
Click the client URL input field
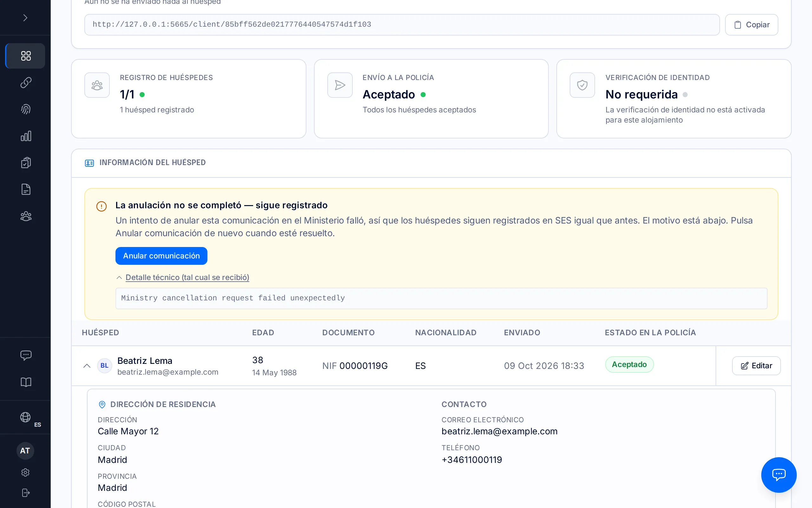pyautogui.click(x=402, y=24)
